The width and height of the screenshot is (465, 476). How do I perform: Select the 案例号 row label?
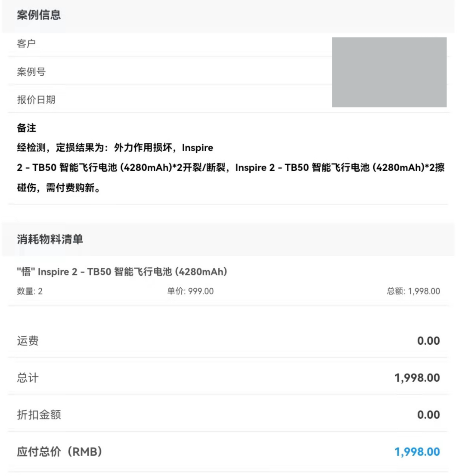pos(31,71)
